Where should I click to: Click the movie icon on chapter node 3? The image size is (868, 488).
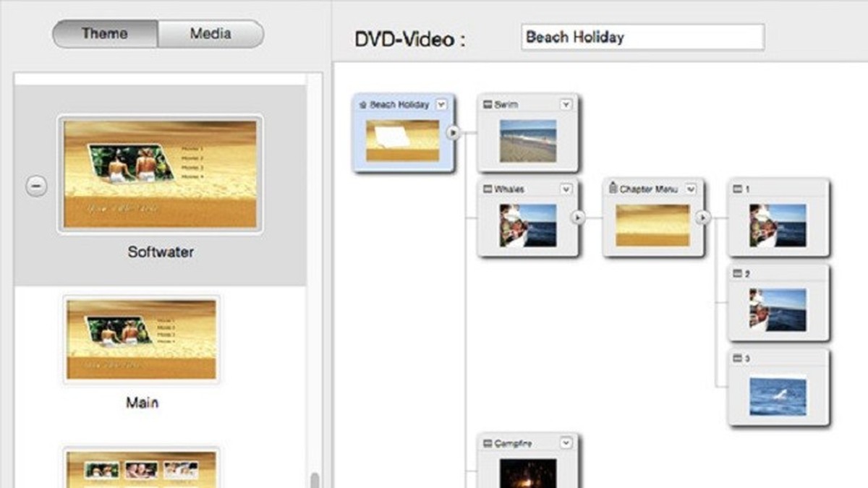[739, 358]
